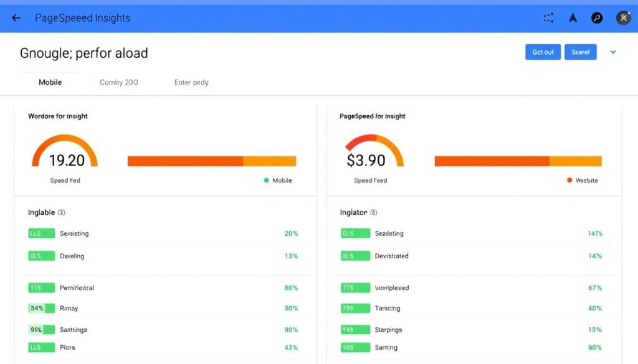Select the Piors metric label
The width and height of the screenshot is (638, 364).
pyautogui.click(x=67, y=347)
